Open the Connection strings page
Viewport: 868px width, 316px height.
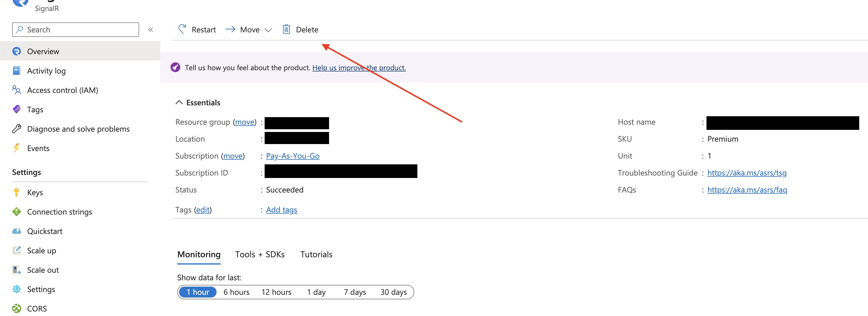click(x=59, y=212)
